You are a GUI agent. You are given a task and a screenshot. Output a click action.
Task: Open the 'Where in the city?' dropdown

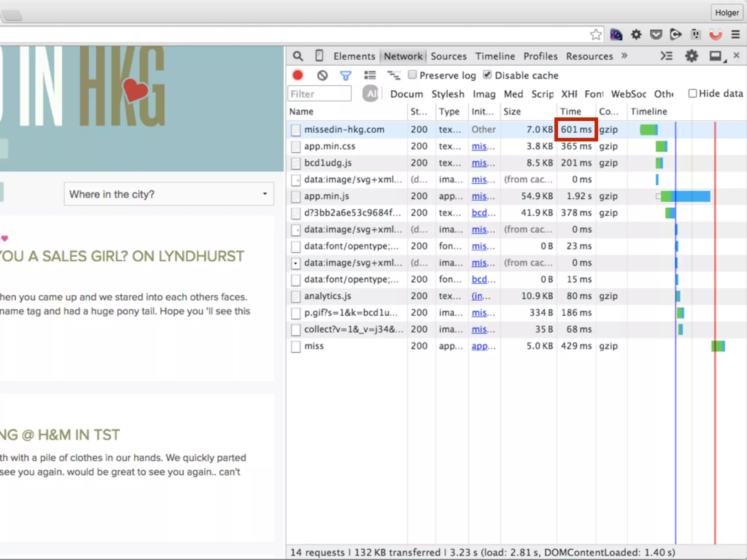point(169,194)
